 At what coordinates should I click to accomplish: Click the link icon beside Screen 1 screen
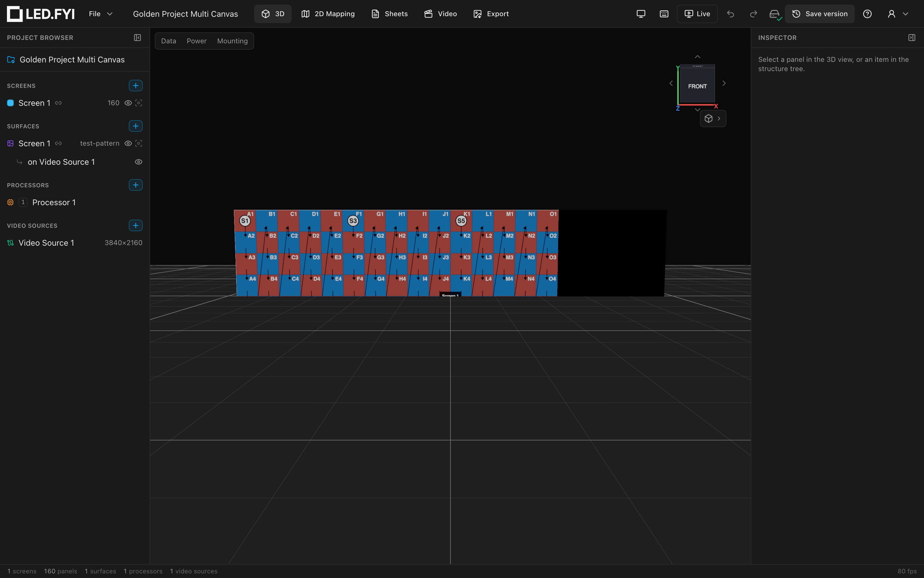click(x=58, y=103)
